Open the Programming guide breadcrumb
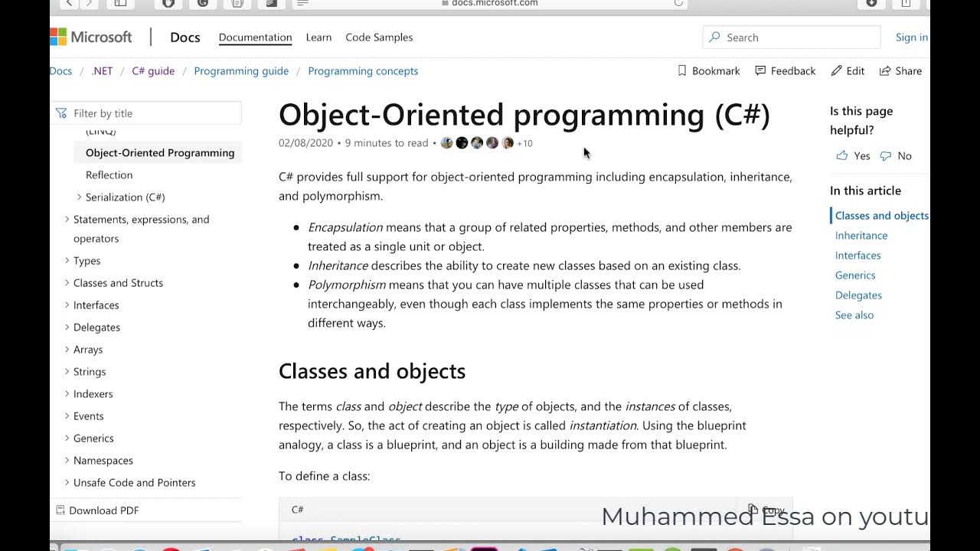This screenshot has height=551, width=980. (241, 70)
